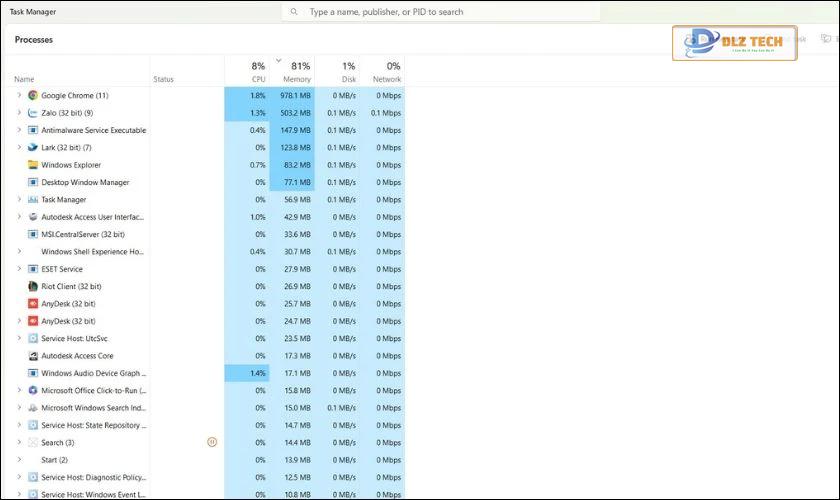Expand the Start (2) process group
The width and height of the screenshot is (840, 500).
[19, 460]
